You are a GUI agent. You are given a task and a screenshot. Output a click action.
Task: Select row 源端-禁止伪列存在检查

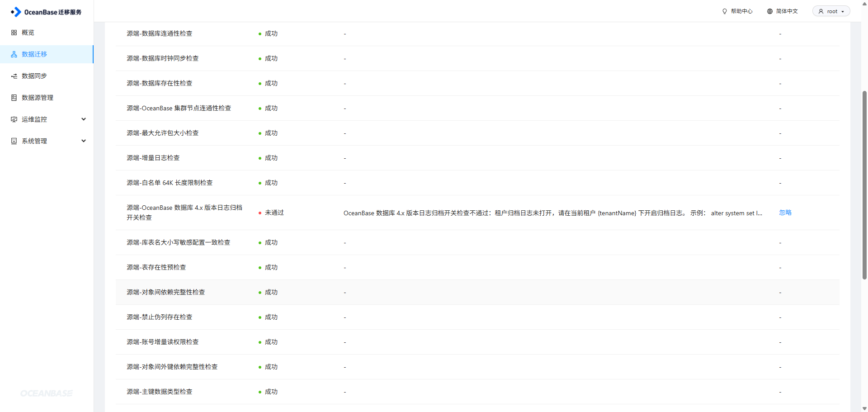click(x=477, y=317)
